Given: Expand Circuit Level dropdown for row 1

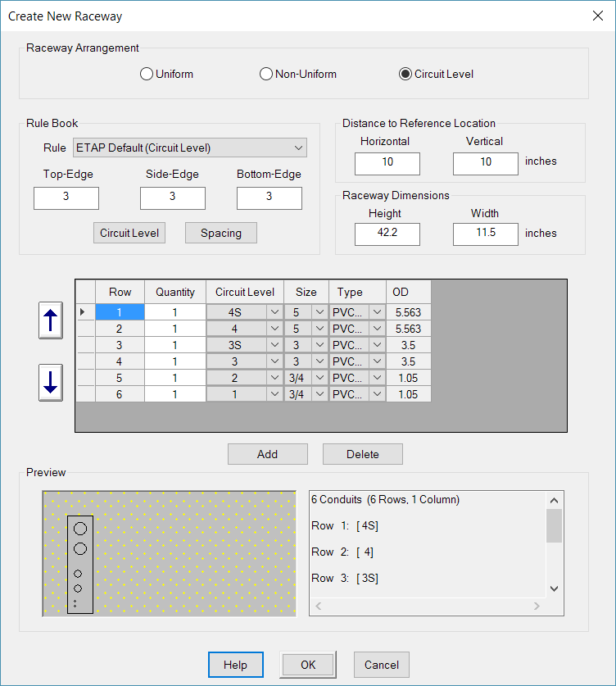Looking at the screenshot, I should [x=274, y=312].
